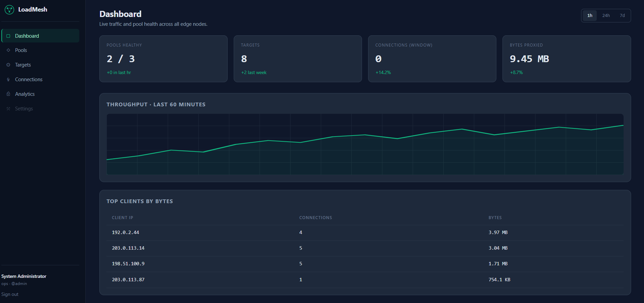Click the Pools diamond icon
The image size is (644, 303).
(9, 50)
